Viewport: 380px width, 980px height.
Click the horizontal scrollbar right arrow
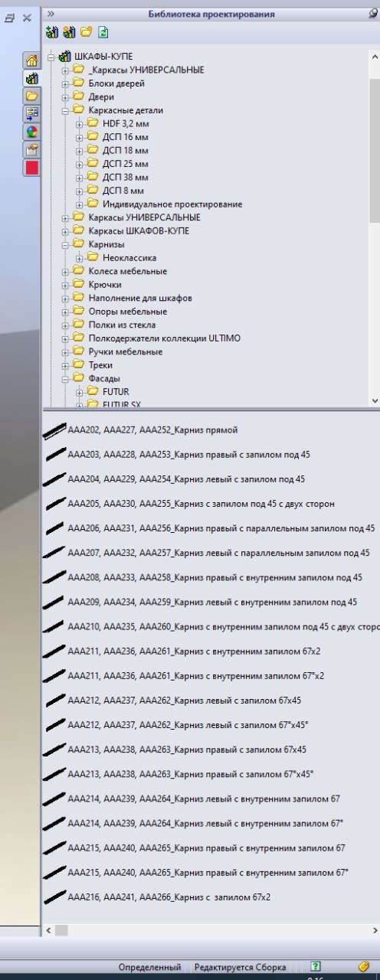373,929
